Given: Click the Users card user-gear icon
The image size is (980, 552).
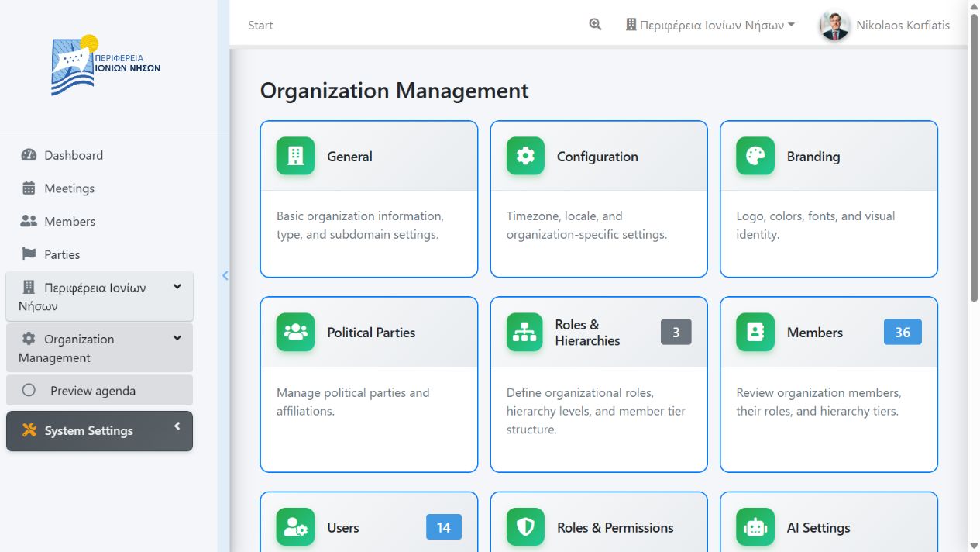Looking at the screenshot, I should point(295,527).
